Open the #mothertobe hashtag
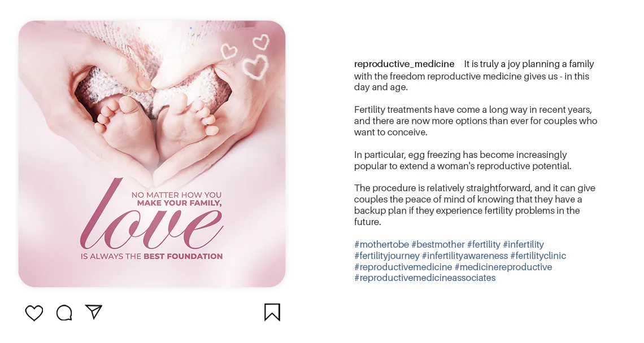 click(381, 244)
